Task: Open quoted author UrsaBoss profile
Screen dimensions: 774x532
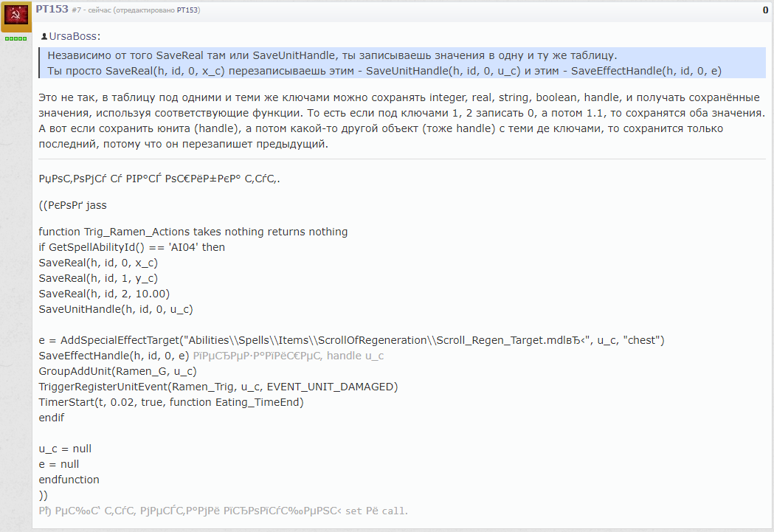Action: pos(72,36)
